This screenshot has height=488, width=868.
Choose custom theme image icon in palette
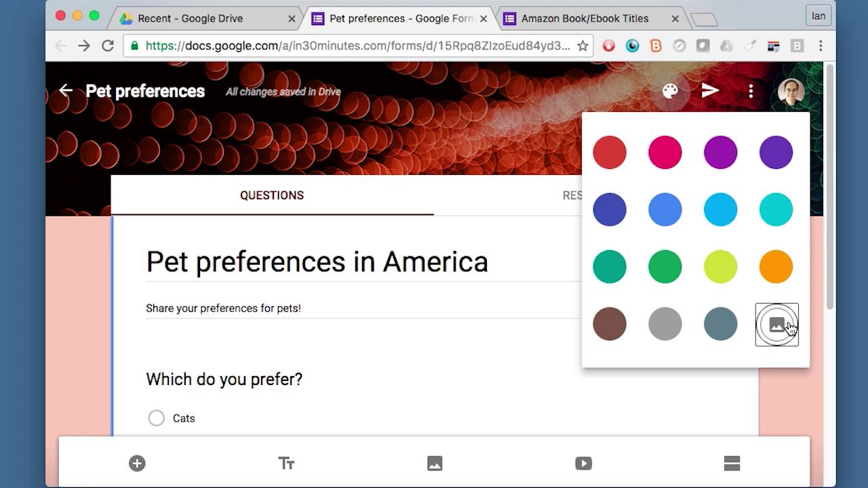click(776, 324)
